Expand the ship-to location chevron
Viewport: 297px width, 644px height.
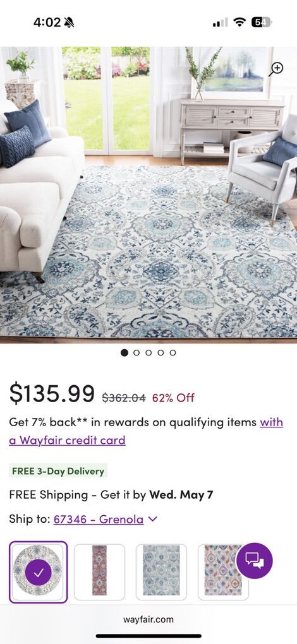pos(152,519)
